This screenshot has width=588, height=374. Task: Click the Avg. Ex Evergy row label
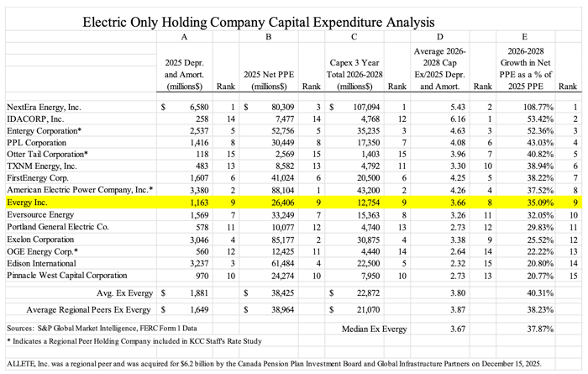click(124, 293)
